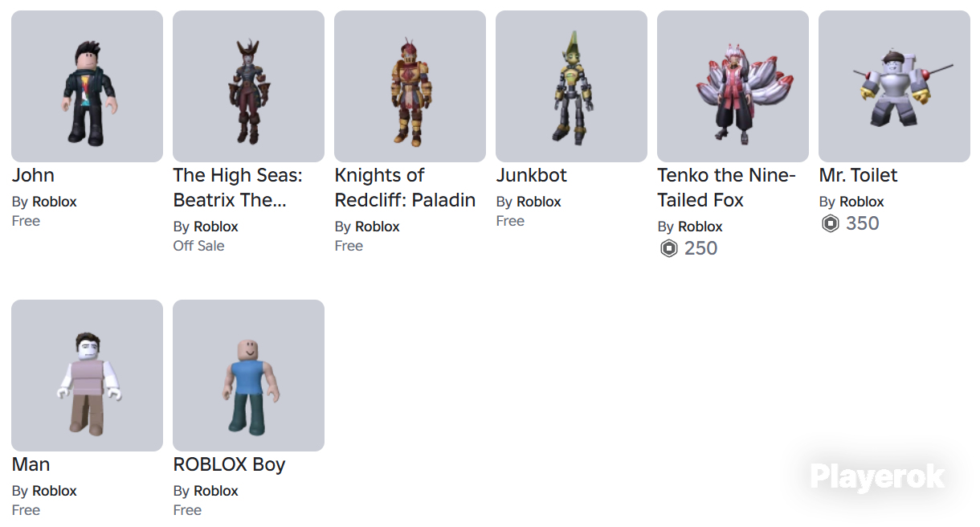
Task: Open the 'Mr. Toilet' title link
Action: tap(858, 175)
